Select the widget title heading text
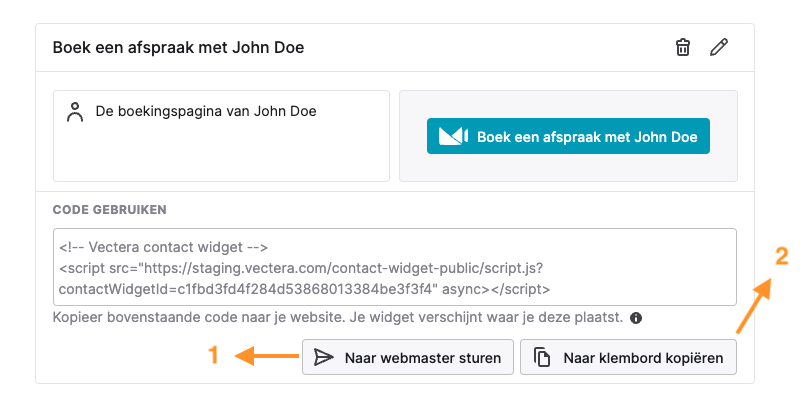 (178, 47)
